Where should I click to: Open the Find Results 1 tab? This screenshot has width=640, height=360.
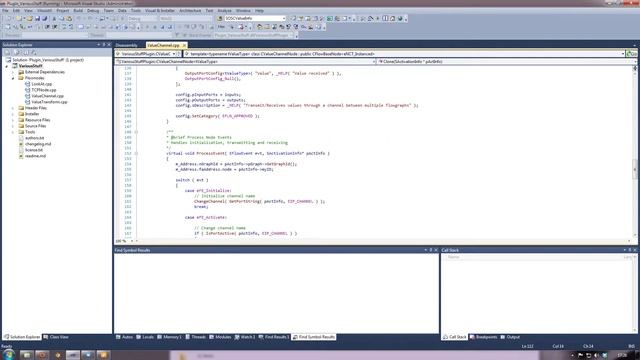tap(274, 337)
